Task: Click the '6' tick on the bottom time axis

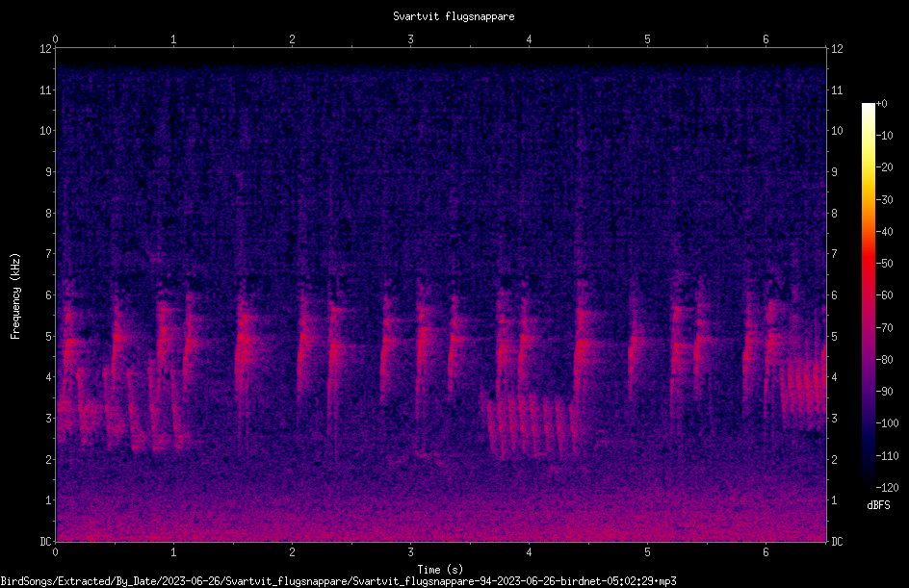Action: [766, 552]
